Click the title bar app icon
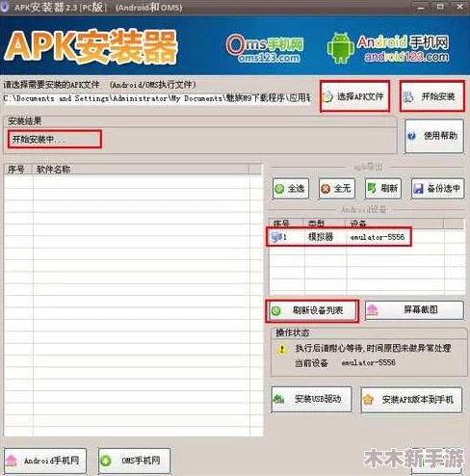Viewport: 470px width, 476px height. (x=5, y=7)
